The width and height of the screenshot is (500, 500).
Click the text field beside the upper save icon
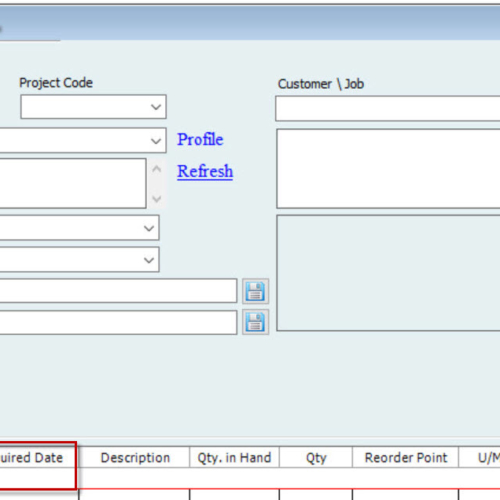[x=118, y=291]
